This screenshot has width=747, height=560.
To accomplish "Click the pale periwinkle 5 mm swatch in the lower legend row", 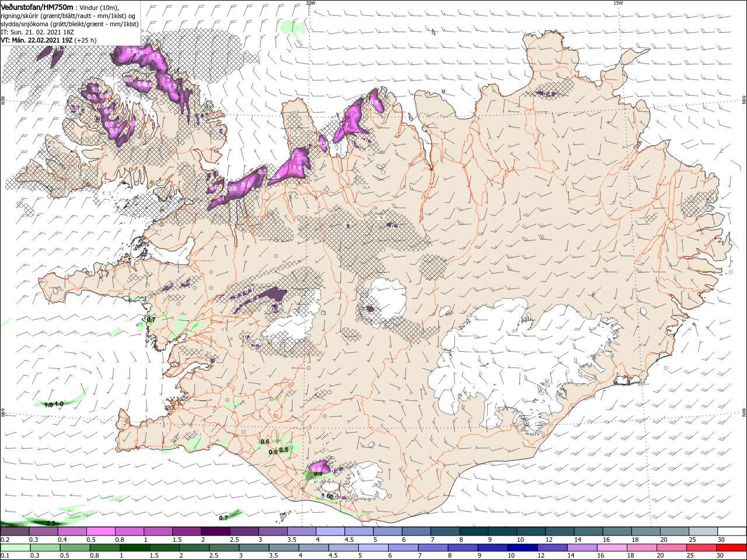I will coord(373,548).
